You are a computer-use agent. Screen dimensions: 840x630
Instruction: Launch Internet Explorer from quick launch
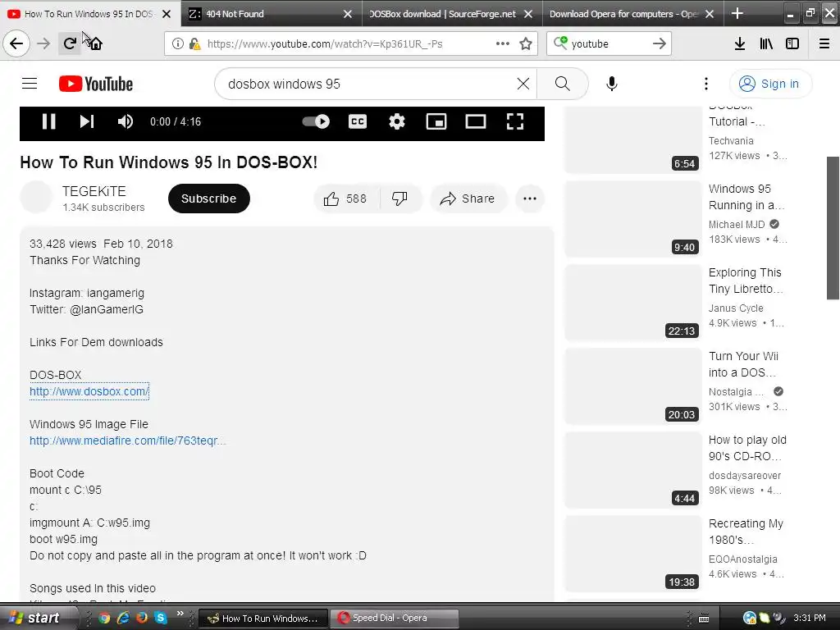click(123, 618)
